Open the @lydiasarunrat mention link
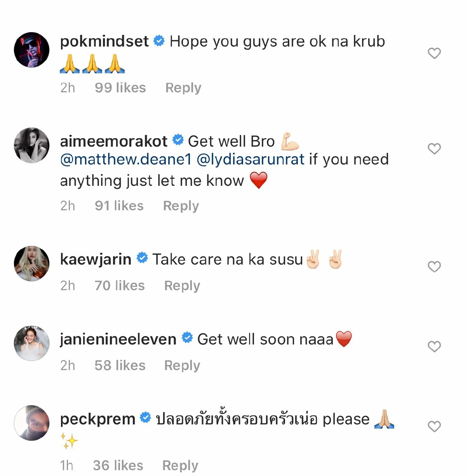Viewport: 466px width, 476px height. [250, 159]
